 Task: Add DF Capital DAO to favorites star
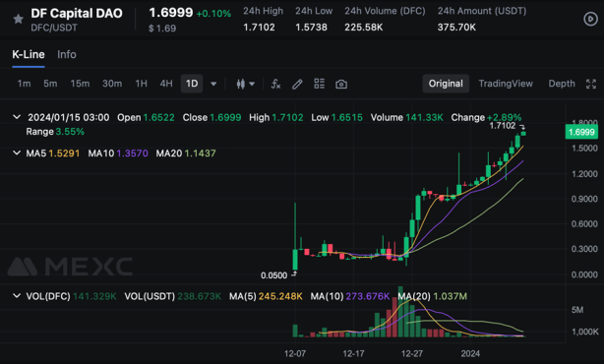[x=18, y=19]
